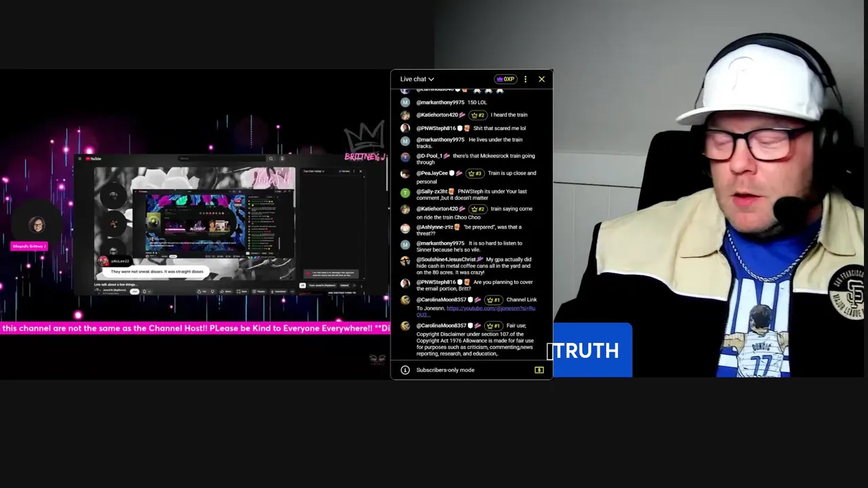Click #2 badge on 'I heard the train' message
The width and height of the screenshot is (868, 488).
pos(478,115)
